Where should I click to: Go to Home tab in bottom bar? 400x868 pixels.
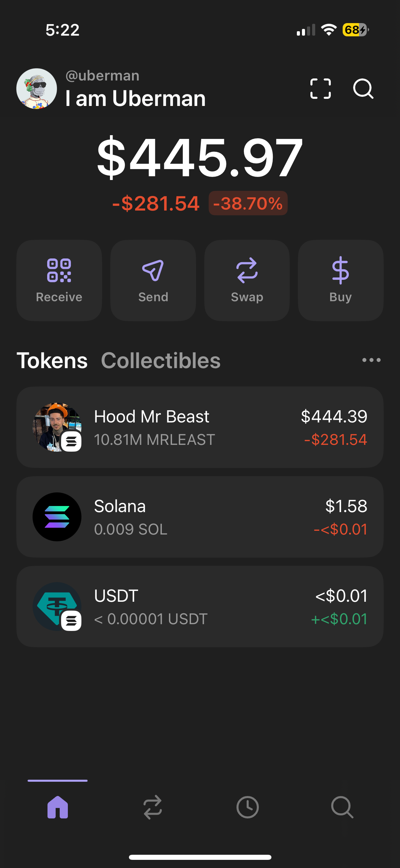coord(58,807)
